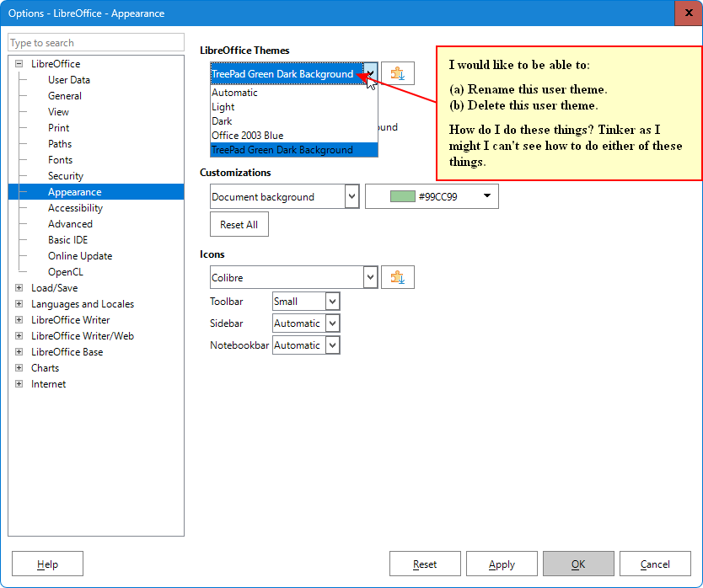Open the Notebookbar icon size dropdown
The width and height of the screenshot is (703, 588).
coord(332,345)
